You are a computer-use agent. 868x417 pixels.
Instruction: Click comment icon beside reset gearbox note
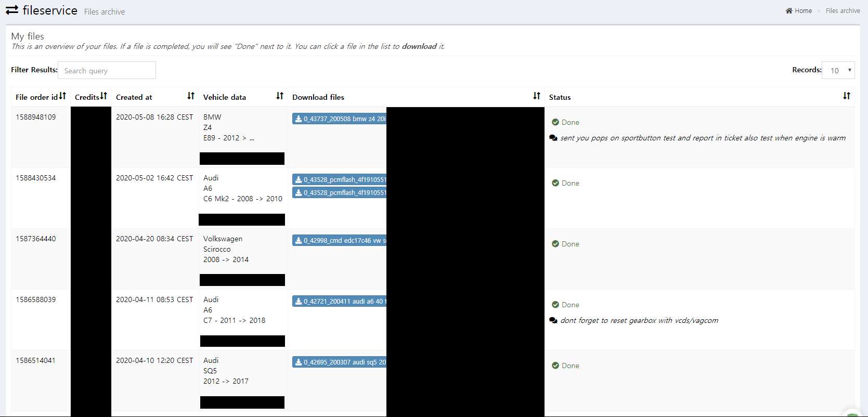click(553, 320)
